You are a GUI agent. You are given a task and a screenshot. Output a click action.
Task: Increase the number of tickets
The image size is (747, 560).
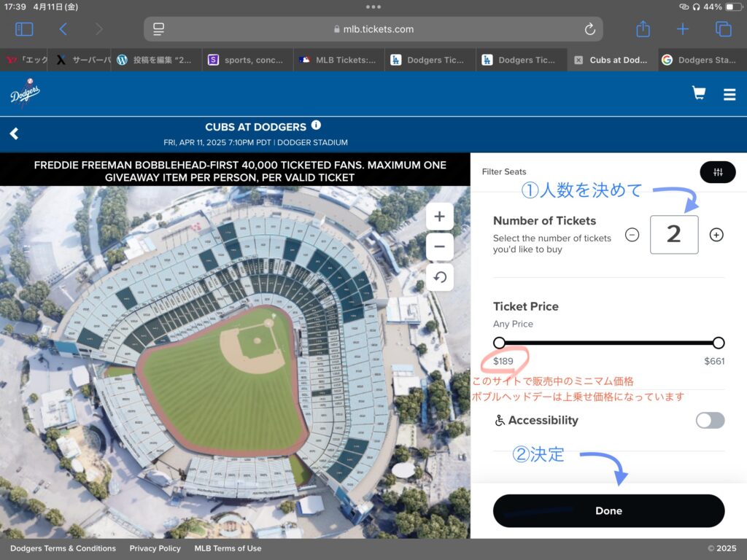(x=716, y=235)
